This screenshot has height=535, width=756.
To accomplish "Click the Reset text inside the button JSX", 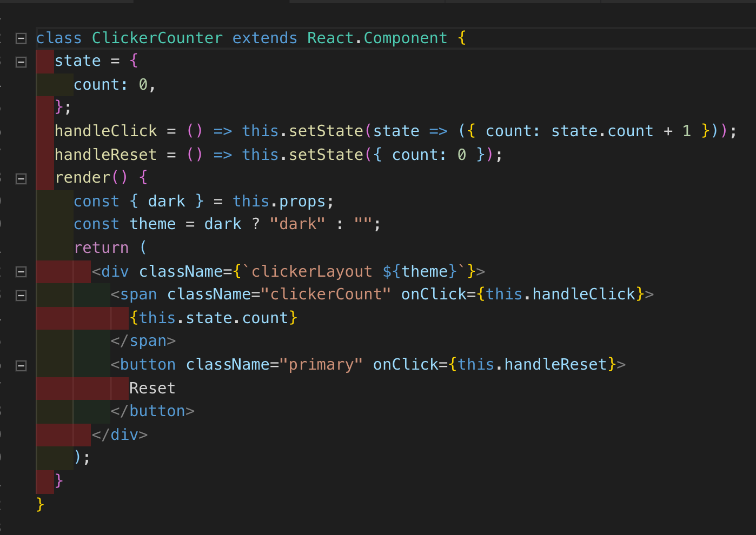I will pos(152,387).
